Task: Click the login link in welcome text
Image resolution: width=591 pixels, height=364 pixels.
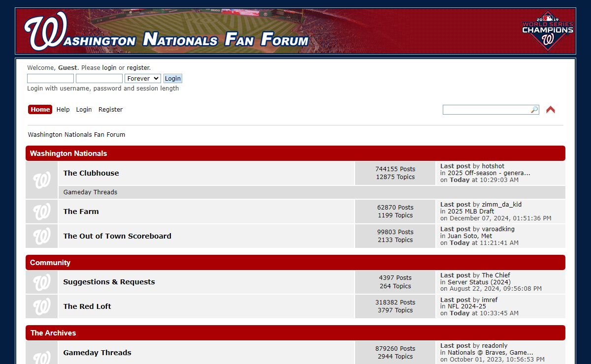Action: [109, 68]
